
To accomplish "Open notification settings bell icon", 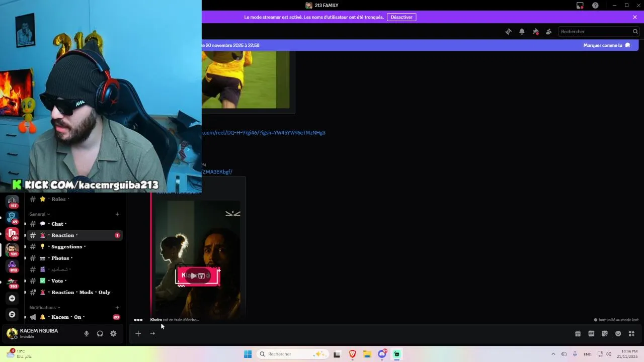I will [522, 31].
